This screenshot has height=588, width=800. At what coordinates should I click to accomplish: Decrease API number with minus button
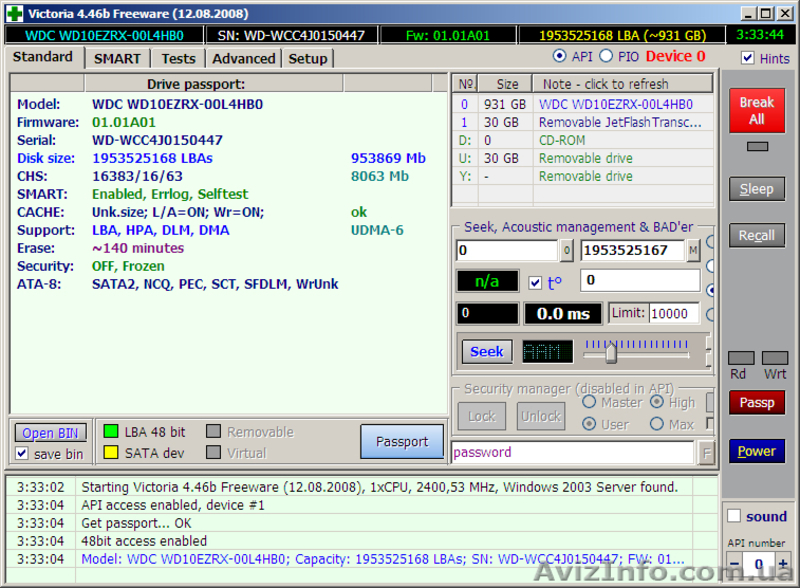coord(735,565)
